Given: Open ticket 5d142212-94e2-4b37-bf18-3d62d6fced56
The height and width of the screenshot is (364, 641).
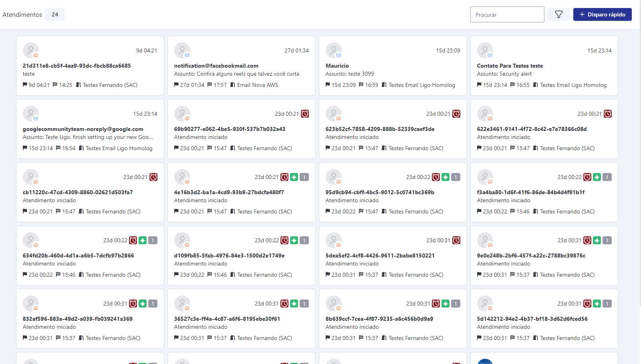Looking at the screenshot, I should click(532, 319).
